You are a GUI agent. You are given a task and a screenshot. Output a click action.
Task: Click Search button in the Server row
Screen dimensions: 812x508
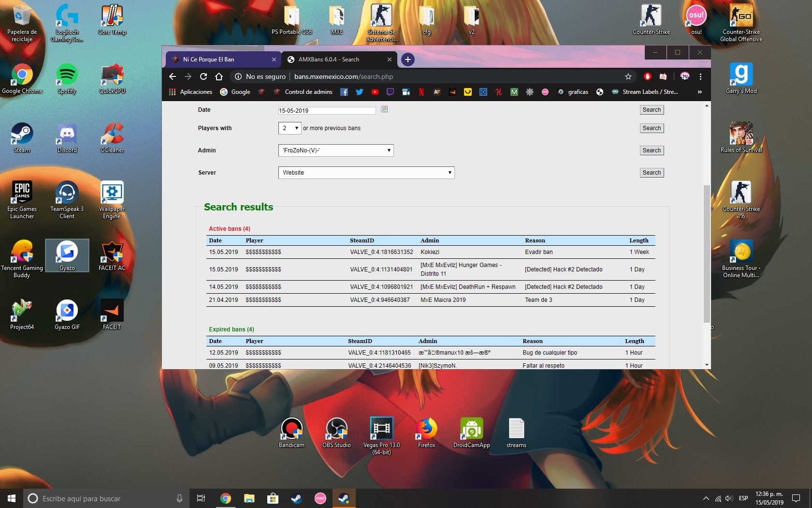[x=652, y=173]
